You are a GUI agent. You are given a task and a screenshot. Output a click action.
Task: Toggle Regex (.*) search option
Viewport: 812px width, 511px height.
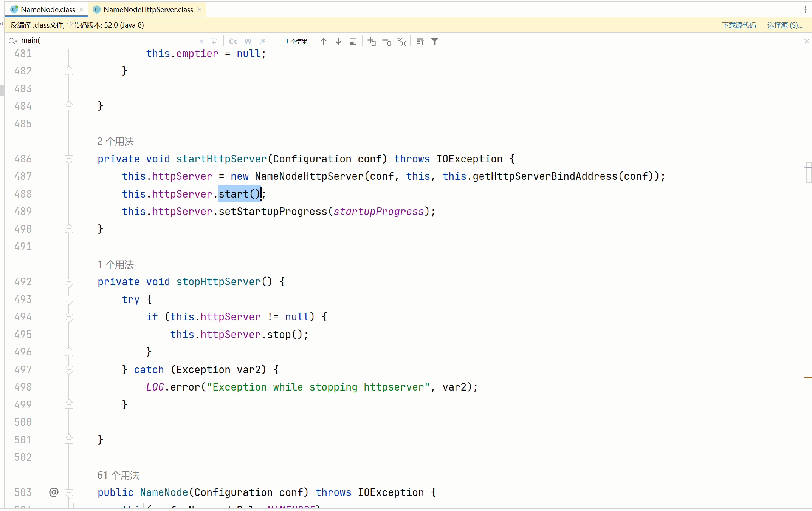pyautogui.click(x=263, y=41)
